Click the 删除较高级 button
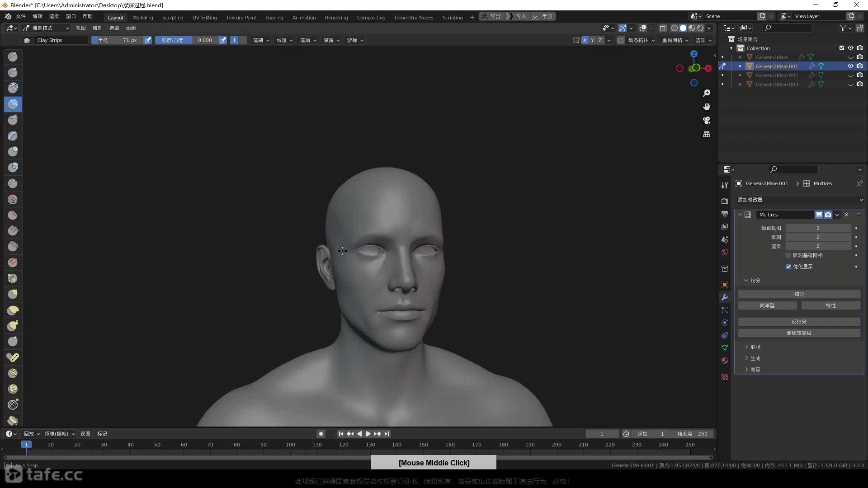 point(799,333)
